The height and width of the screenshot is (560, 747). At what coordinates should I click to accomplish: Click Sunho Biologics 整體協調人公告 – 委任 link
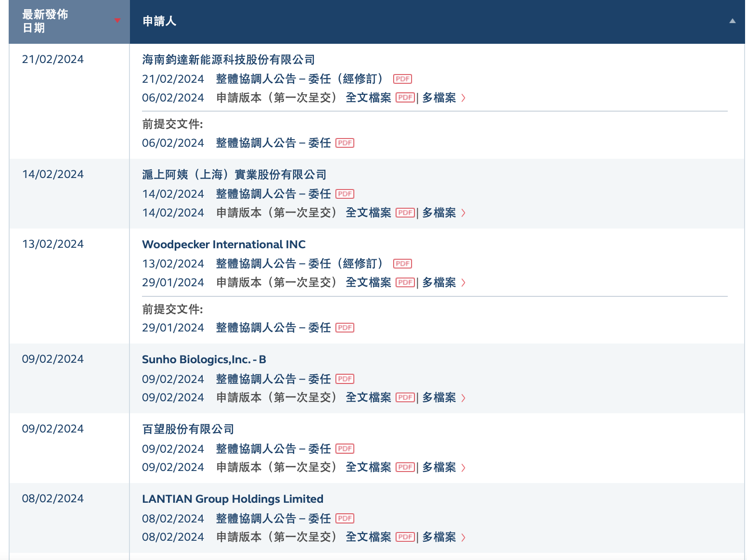[x=273, y=379]
